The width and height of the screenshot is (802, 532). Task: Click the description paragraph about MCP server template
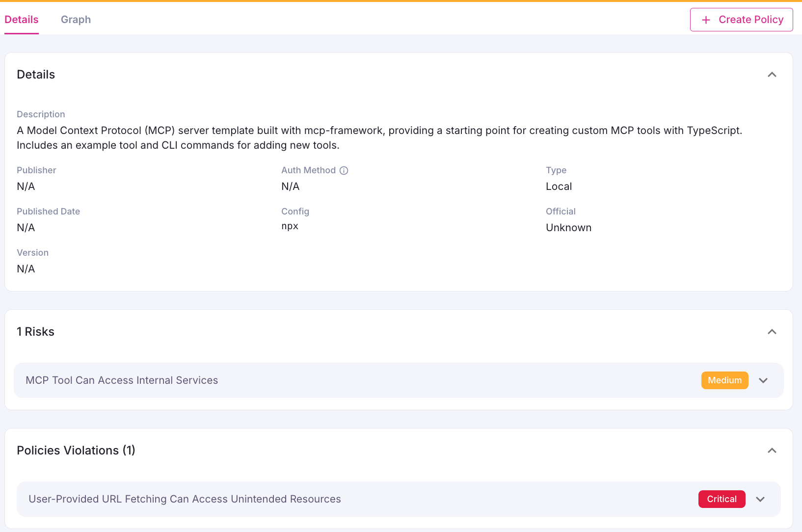379,138
